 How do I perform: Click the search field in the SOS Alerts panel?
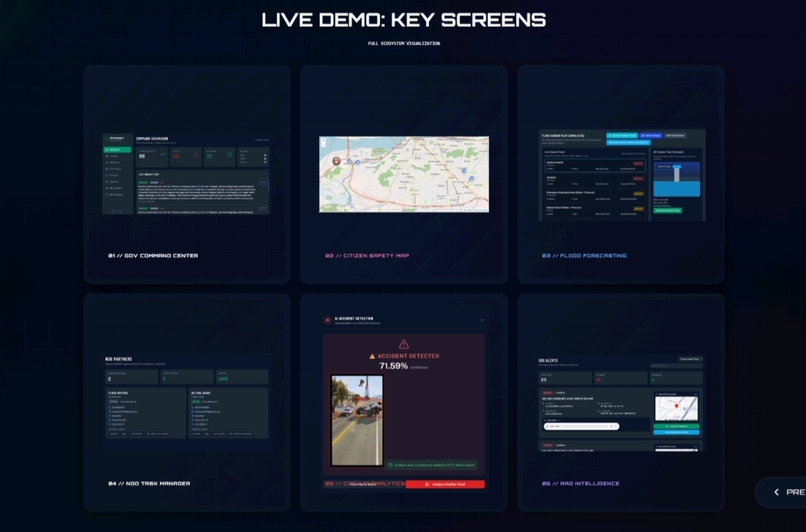tap(676, 366)
